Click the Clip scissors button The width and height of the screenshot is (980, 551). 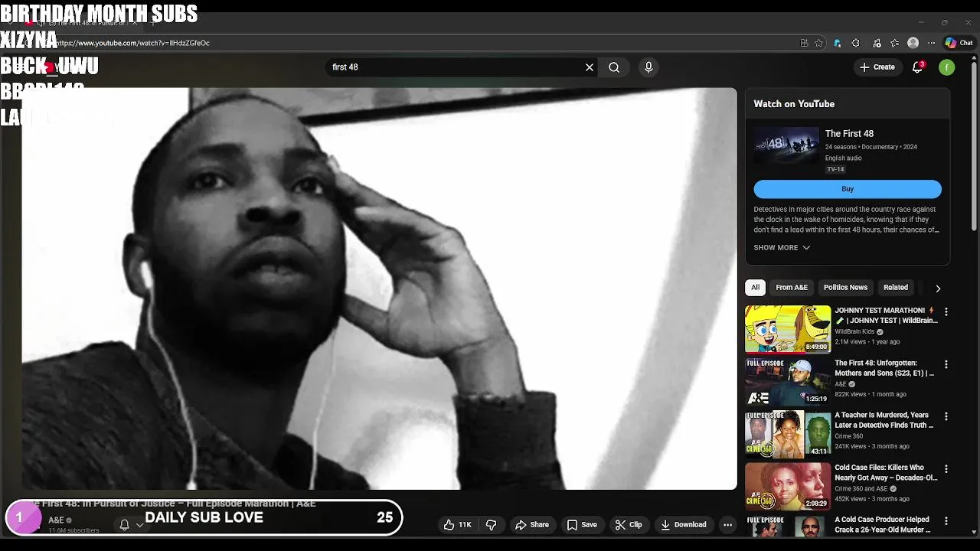point(628,525)
